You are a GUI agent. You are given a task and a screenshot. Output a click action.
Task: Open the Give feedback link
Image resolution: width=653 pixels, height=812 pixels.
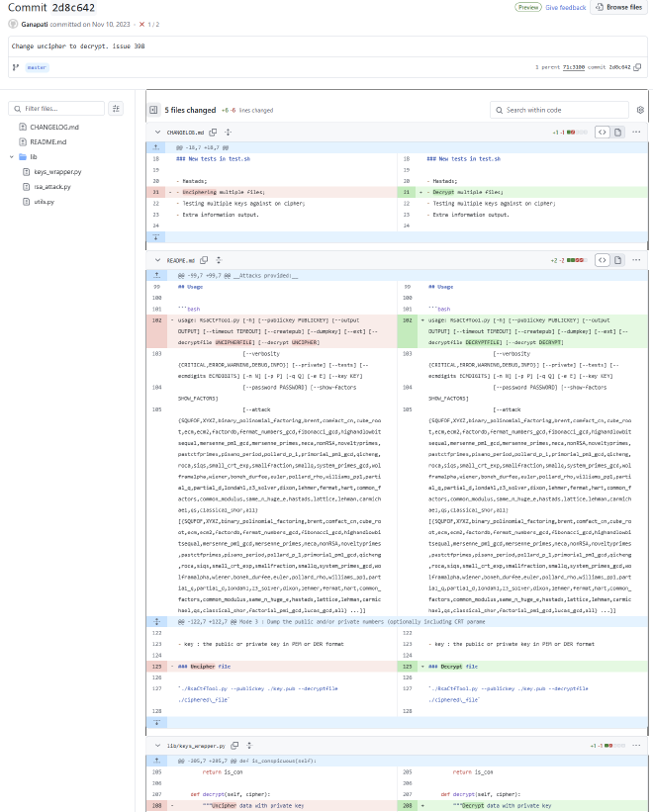(x=566, y=7)
